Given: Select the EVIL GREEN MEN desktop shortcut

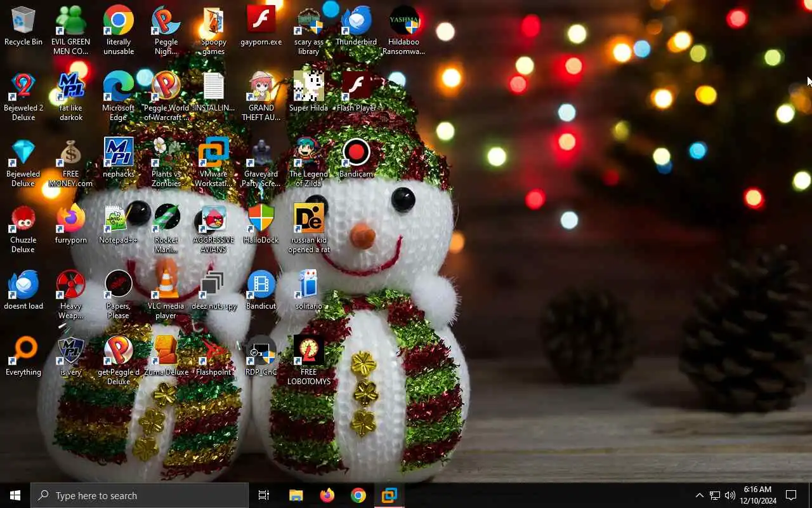Looking at the screenshot, I should click(x=70, y=30).
